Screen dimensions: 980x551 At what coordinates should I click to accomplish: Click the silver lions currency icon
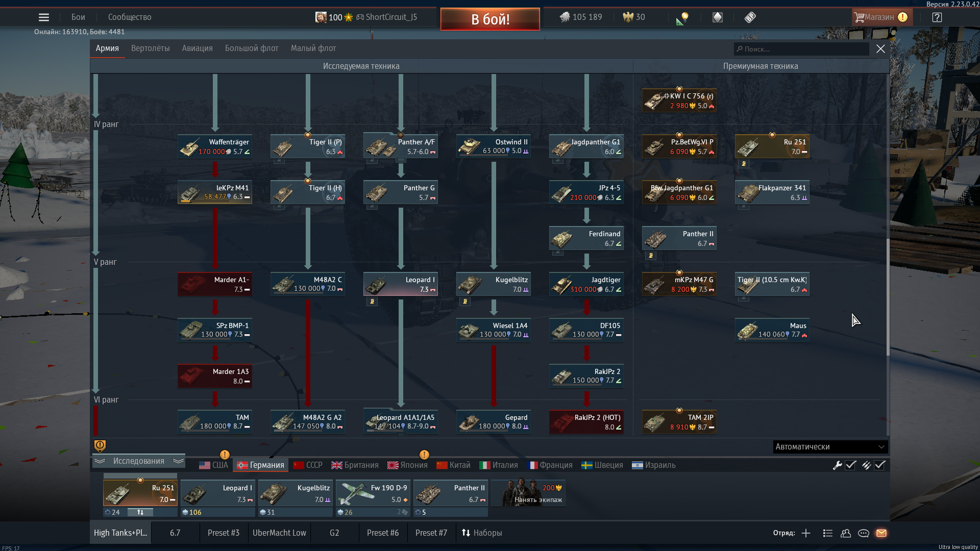(565, 17)
